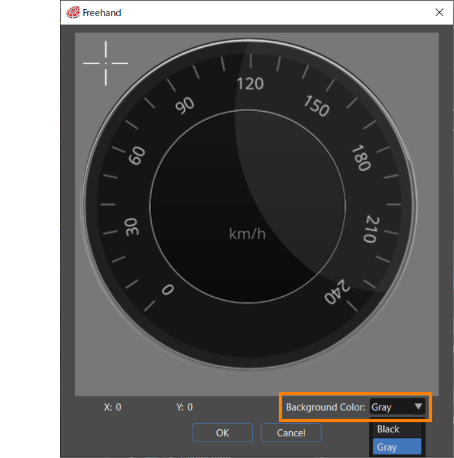Viewport: 454px width, 458px height.
Task: Click the km/h label in gauge center
Action: coord(247,234)
